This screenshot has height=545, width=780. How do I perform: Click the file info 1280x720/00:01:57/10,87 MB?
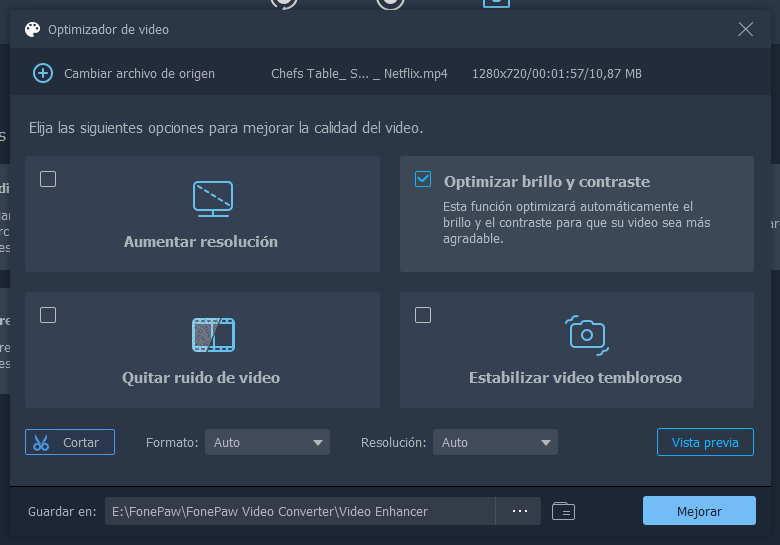point(557,74)
